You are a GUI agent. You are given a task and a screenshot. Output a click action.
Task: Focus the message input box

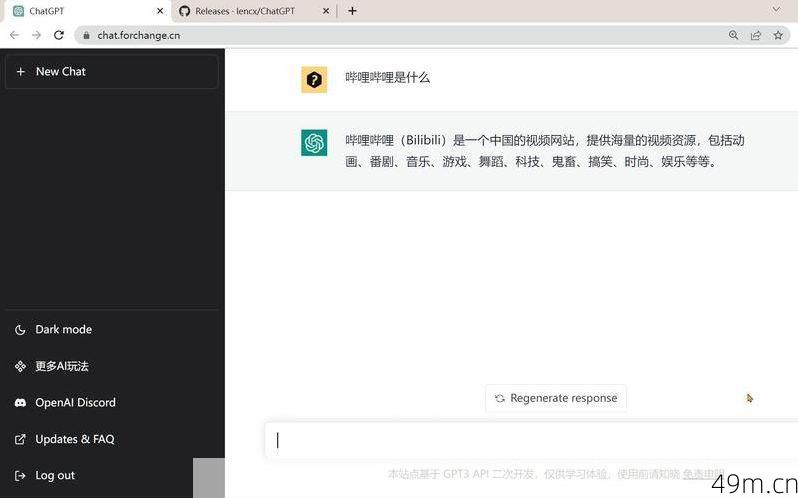[x=531, y=441]
